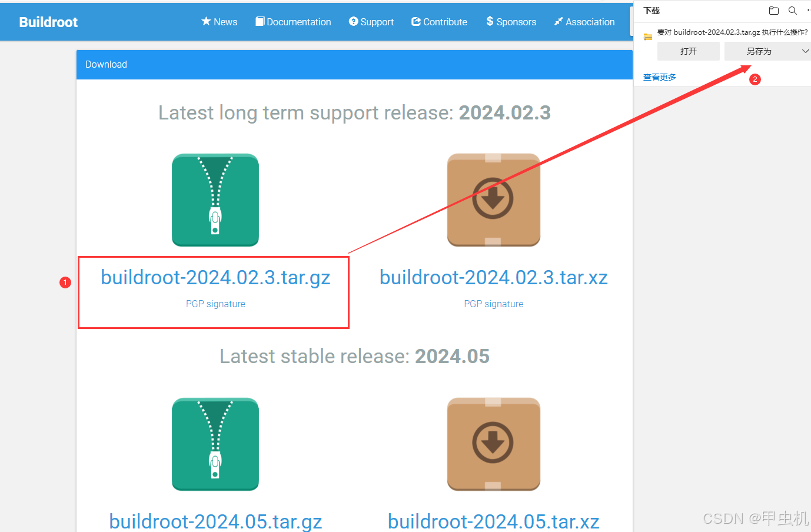Click the brown package icon for buildroot-2024.05.tar.xz
This screenshot has height=532, width=811.
point(494,444)
